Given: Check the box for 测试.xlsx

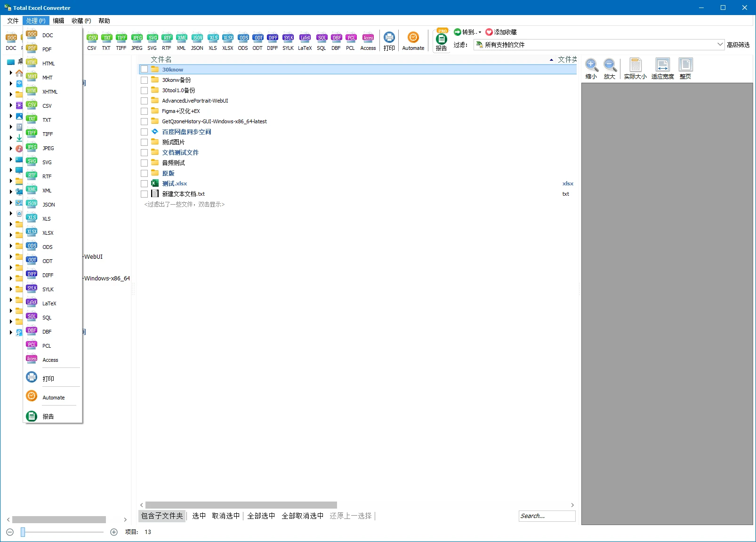Looking at the screenshot, I should tap(145, 184).
